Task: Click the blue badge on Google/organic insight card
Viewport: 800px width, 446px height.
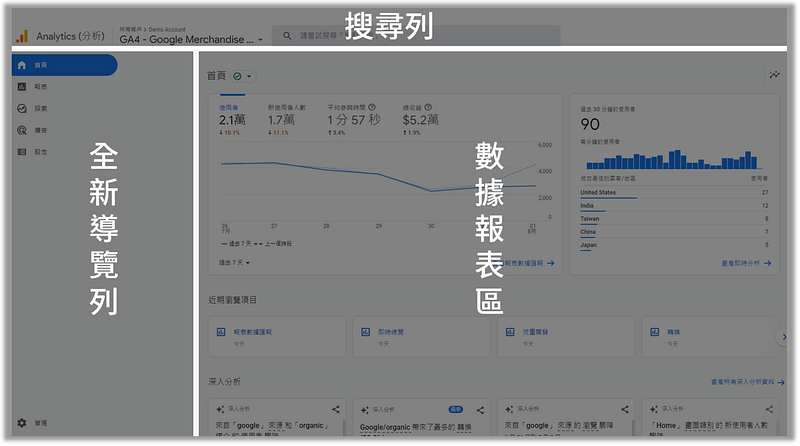Action: pos(456,409)
